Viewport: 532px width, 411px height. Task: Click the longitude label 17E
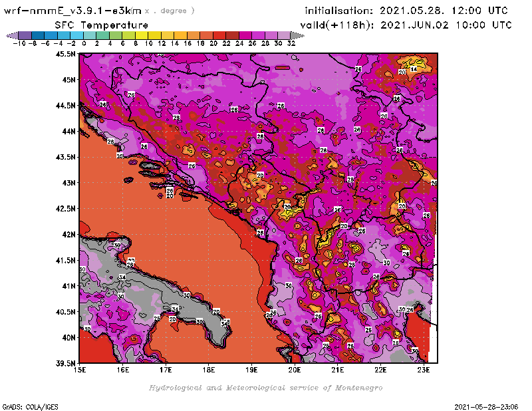click(166, 370)
